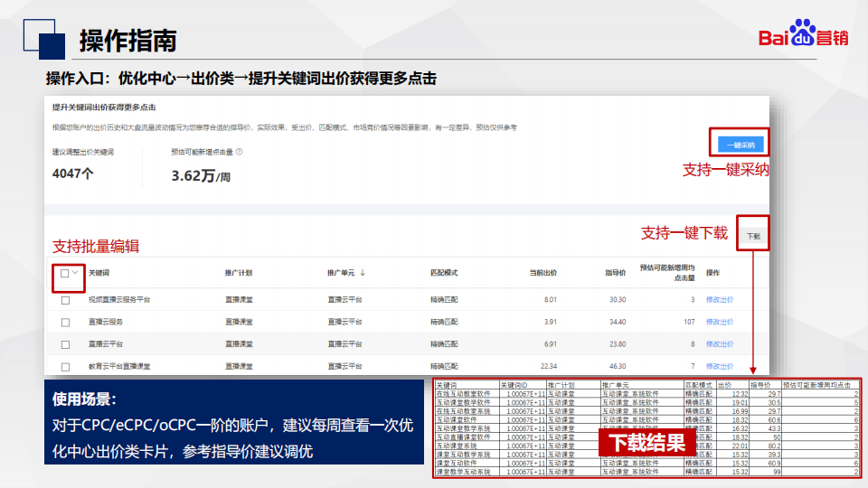Click 修改出价 for 视频直播云服务平台
The image size is (868, 488).
point(720,299)
